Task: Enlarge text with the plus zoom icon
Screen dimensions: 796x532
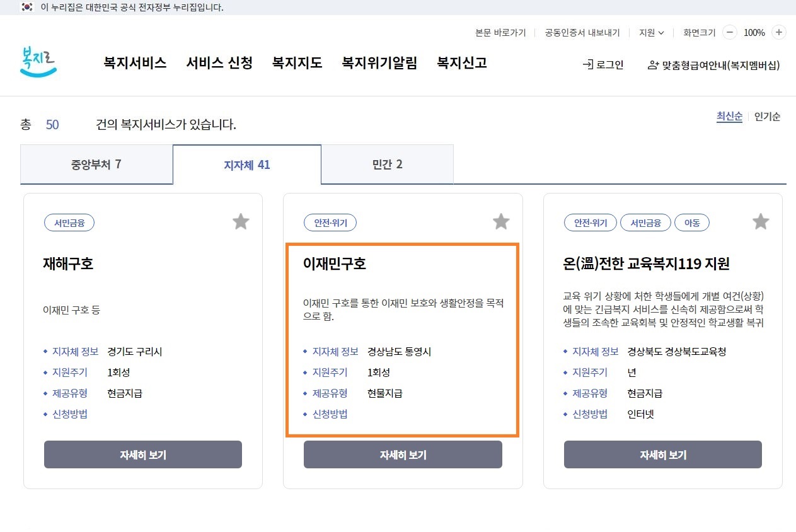Action: point(778,32)
